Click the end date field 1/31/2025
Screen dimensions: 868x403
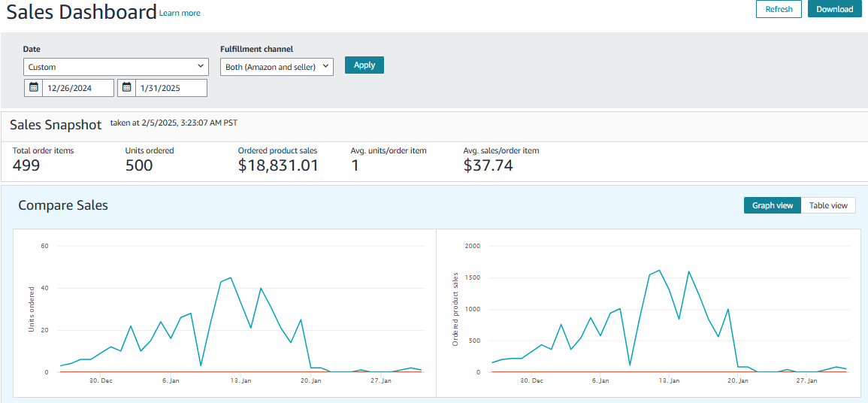(x=171, y=87)
